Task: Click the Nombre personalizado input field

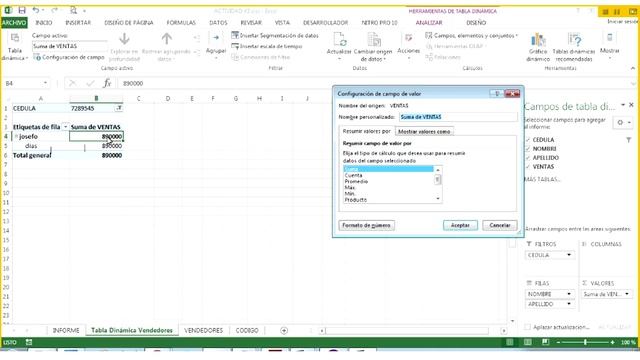Action: pos(458,117)
